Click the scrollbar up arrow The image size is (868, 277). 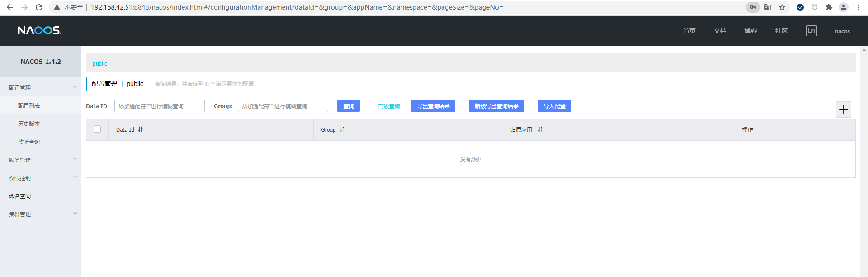(x=864, y=49)
